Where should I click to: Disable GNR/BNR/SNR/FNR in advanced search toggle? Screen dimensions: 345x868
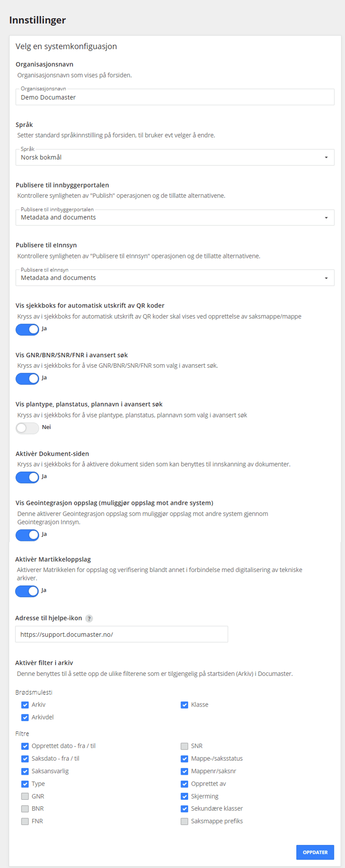point(27,378)
